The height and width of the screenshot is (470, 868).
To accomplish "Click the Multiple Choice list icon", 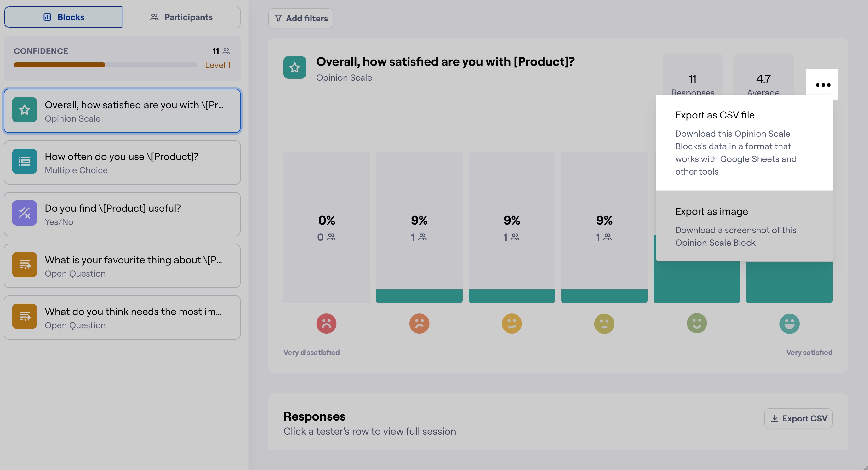I will click(25, 161).
